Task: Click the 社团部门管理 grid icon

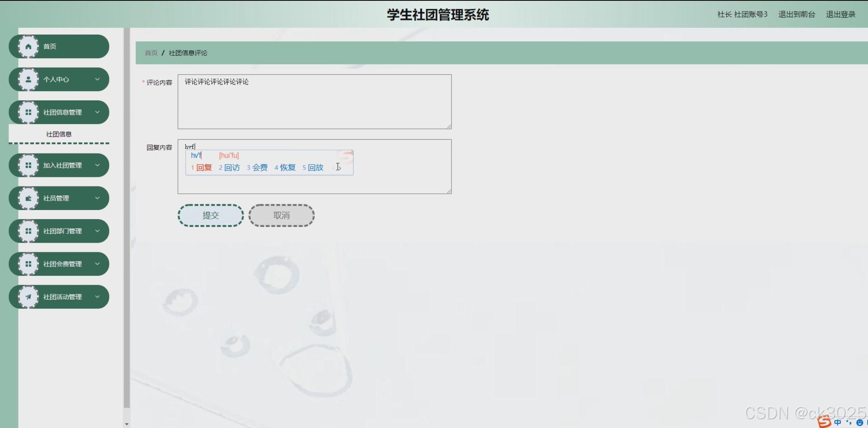Action: coord(28,231)
